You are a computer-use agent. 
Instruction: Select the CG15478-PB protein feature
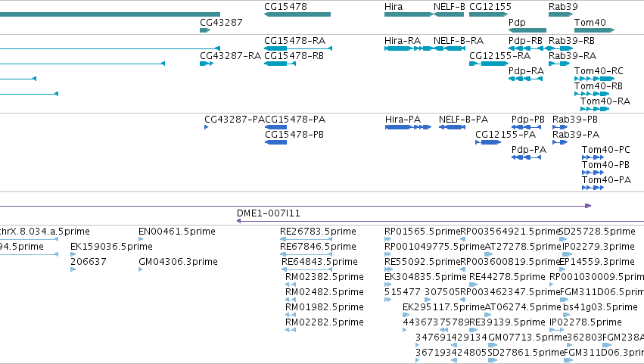coord(275,142)
